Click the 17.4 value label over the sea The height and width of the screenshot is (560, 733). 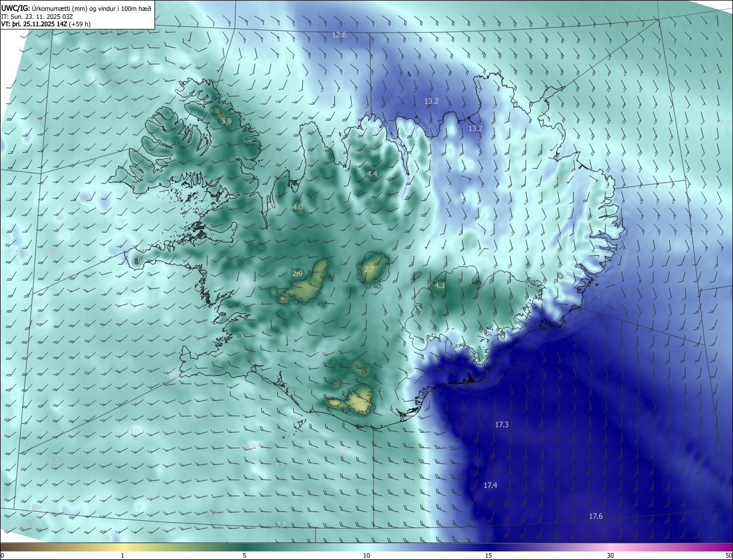[x=490, y=486]
